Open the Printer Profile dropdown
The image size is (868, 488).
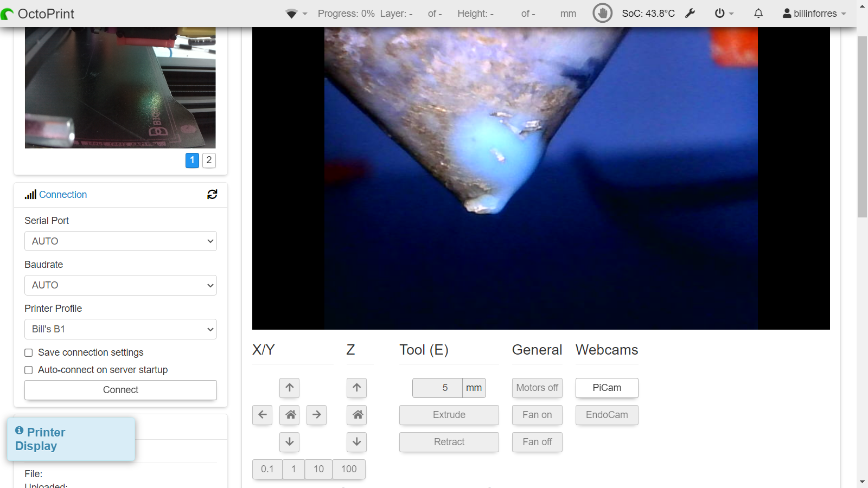point(120,329)
